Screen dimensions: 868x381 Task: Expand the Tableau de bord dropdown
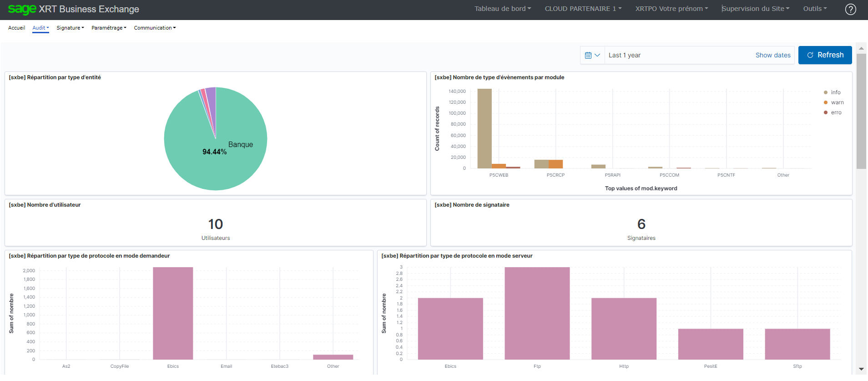click(x=503, y=9)
